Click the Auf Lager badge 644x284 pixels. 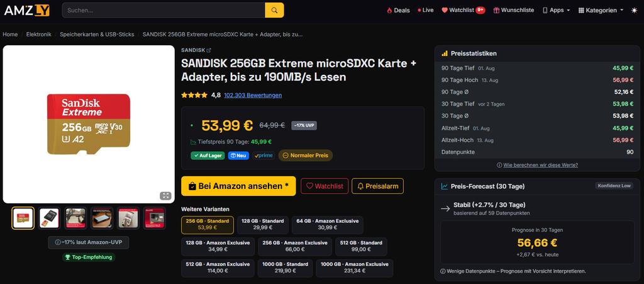(x=208, y=156)
